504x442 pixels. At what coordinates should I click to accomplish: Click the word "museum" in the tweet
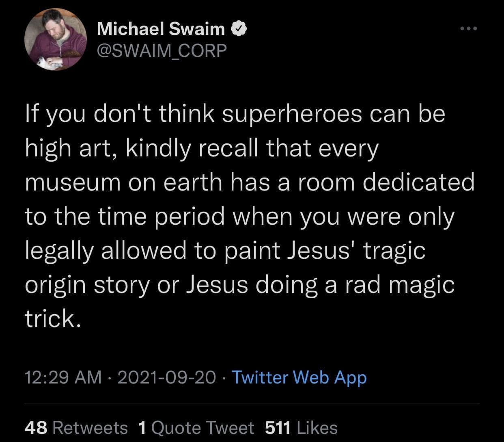coord(73,182)
